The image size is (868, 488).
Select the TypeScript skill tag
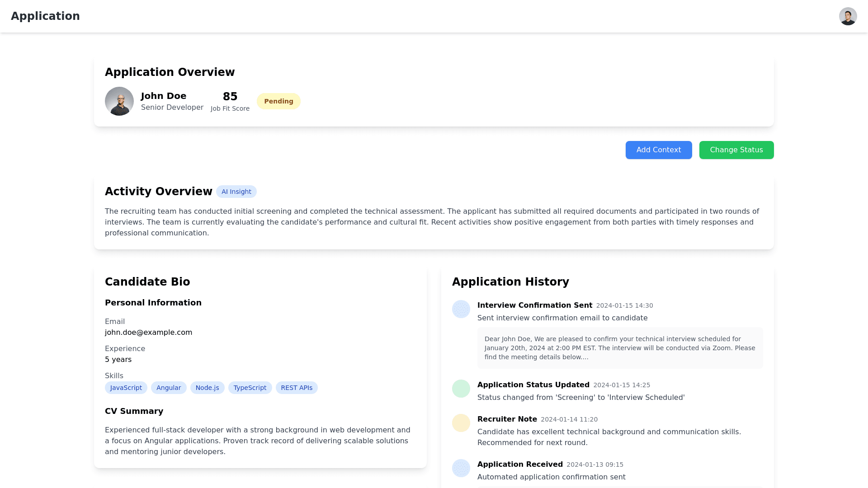[x=250, y=388]
